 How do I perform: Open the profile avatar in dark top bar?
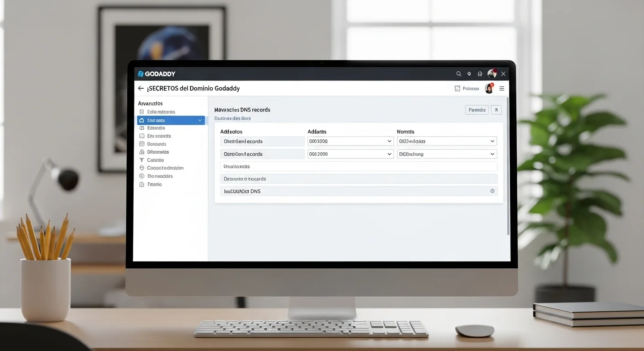pos(492,73)
